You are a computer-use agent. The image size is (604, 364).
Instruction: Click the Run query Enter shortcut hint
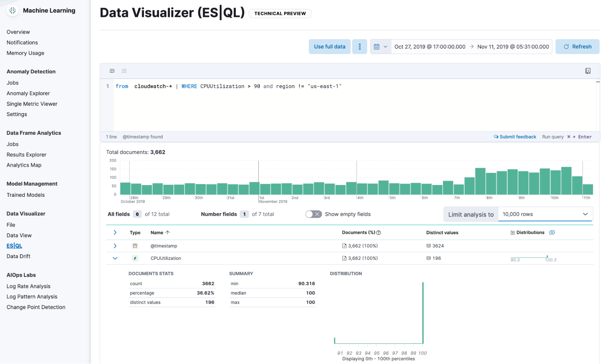(567, 137)
